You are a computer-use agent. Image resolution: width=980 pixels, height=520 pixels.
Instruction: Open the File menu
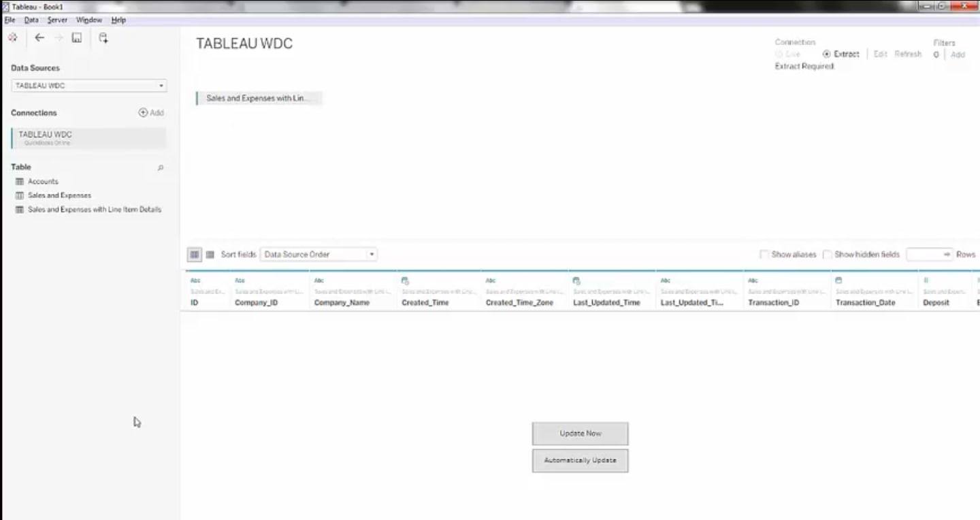pos(10,20)
